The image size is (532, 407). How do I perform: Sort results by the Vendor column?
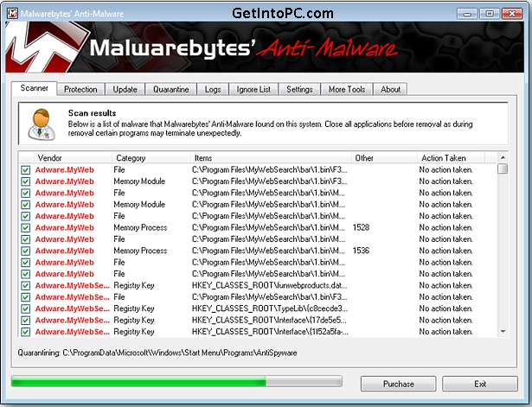pyautogui.click(x=73, y=158)
